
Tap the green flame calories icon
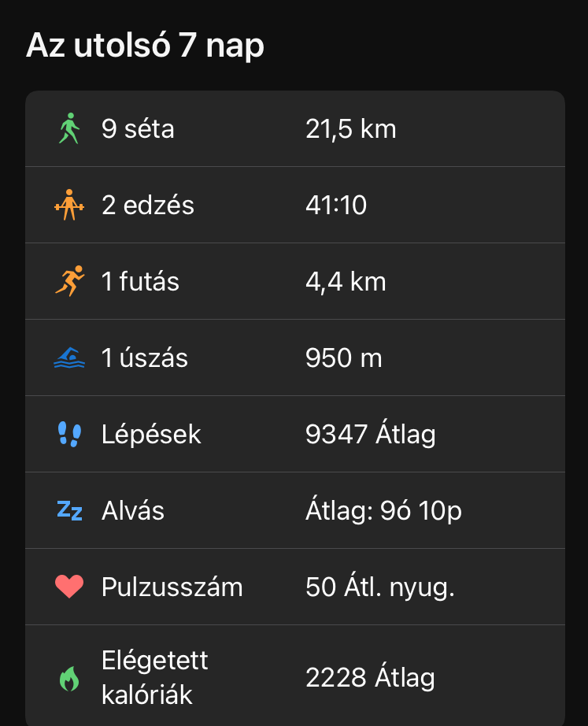coord(69,678)
